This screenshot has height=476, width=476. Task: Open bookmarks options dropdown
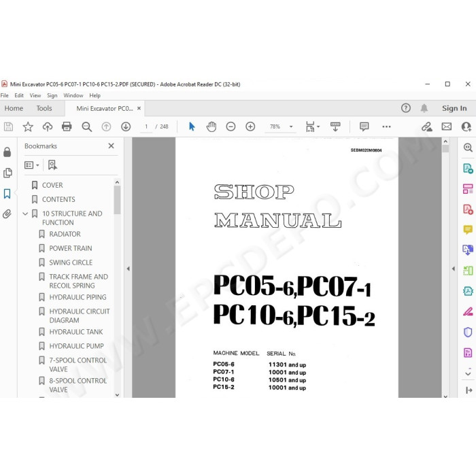coord(31,165)
